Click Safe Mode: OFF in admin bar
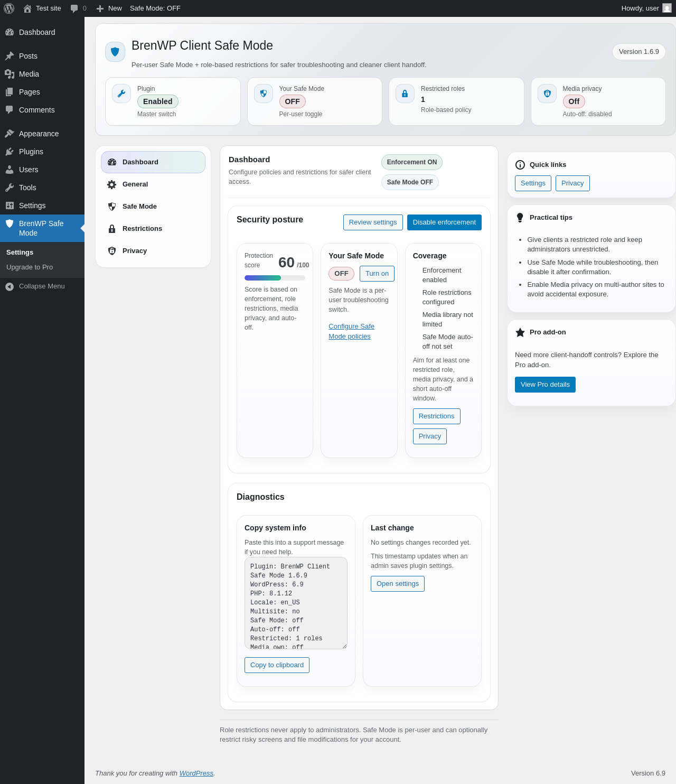676x784 pixels. coord(155,8)
